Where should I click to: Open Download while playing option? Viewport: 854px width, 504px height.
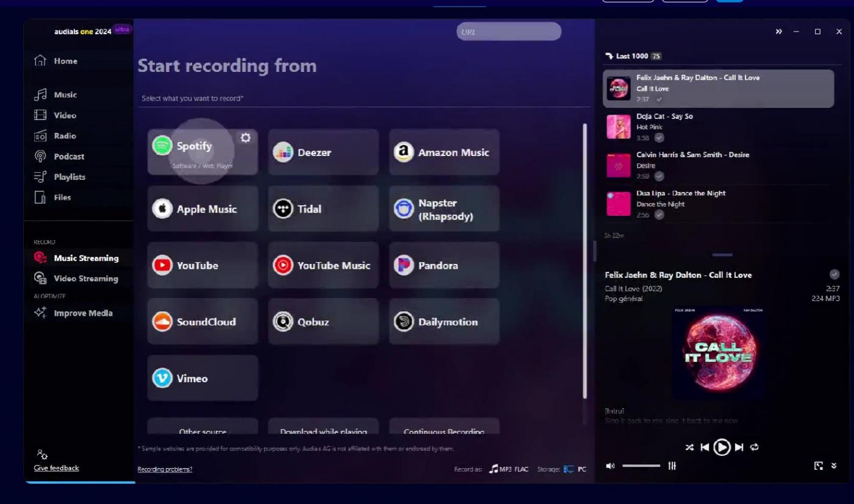coord(323,426)
